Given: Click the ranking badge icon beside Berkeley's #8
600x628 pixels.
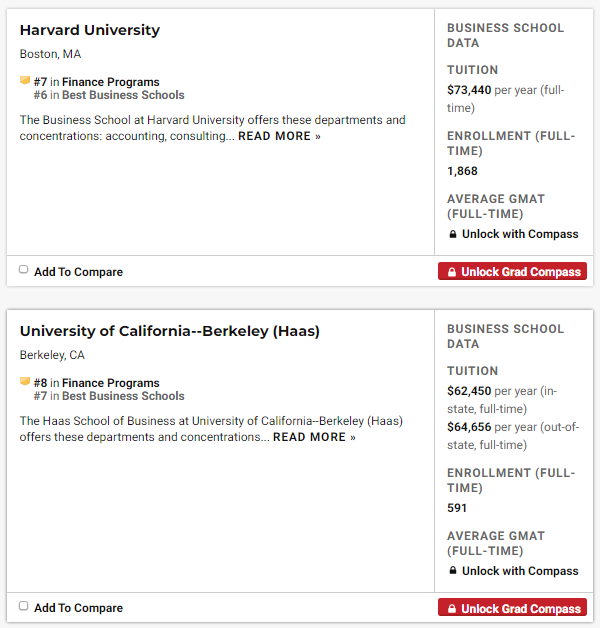Looking at the screenshot, I should coord(25,382).
